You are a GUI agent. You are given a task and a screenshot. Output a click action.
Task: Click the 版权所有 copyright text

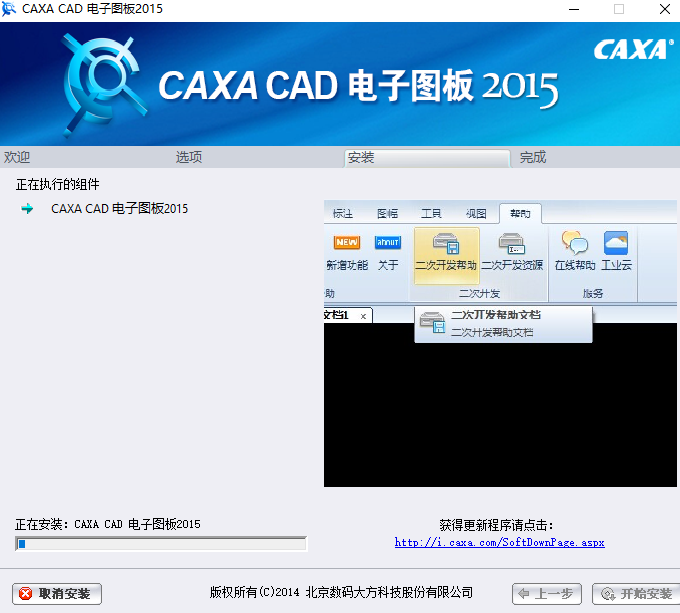point(341,592)
